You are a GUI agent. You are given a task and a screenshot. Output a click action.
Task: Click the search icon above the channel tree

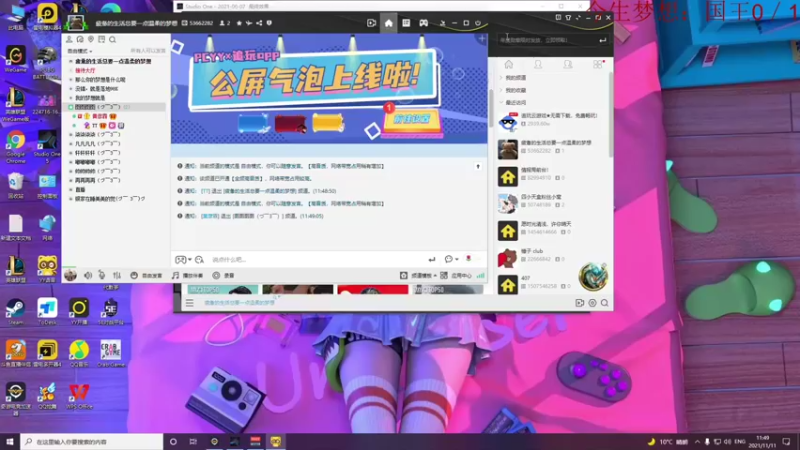tap(112, 39)
